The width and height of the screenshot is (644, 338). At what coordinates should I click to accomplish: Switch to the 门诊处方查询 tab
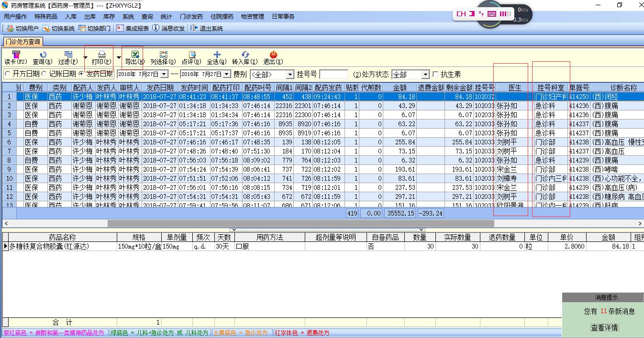(23, 42)
